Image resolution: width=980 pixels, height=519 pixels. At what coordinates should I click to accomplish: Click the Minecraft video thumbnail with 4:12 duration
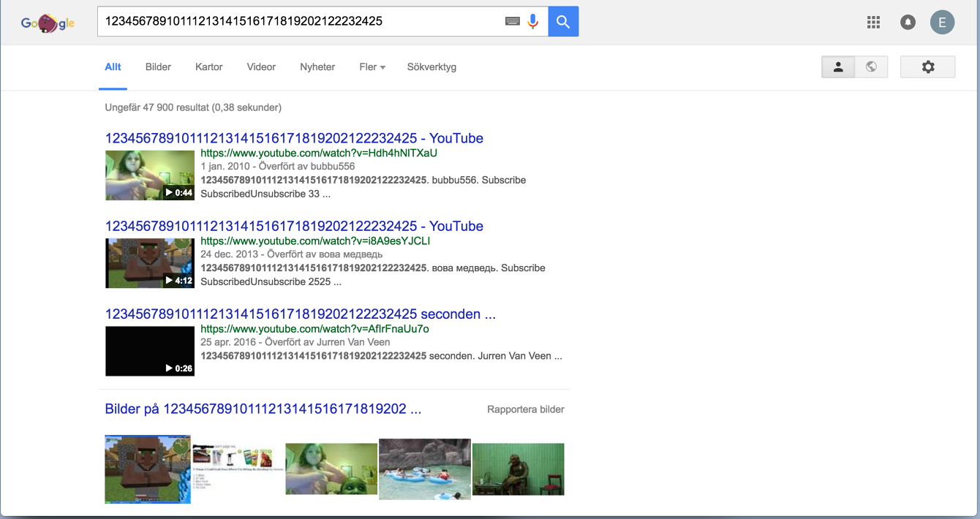coord(150,263)
